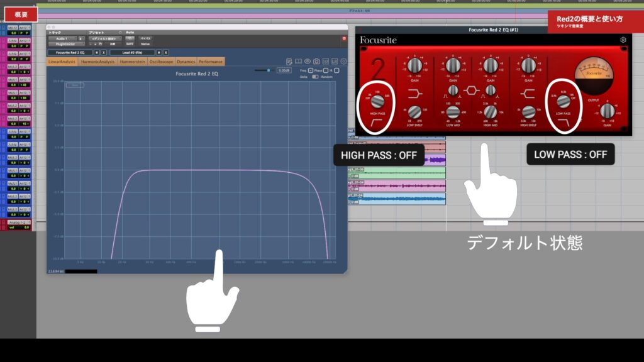Click the X button beside Load #2 slot

tap(166, 53)
